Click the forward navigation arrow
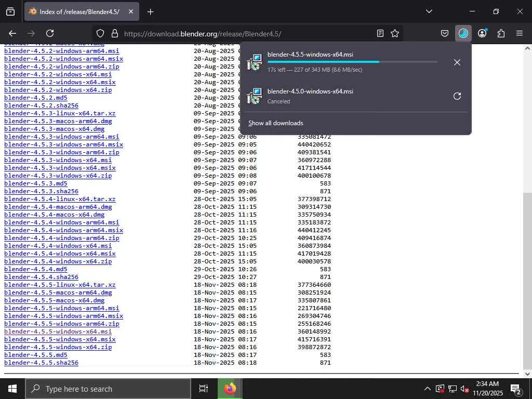The width and height of the screenshot is (532, 399). 31,33
